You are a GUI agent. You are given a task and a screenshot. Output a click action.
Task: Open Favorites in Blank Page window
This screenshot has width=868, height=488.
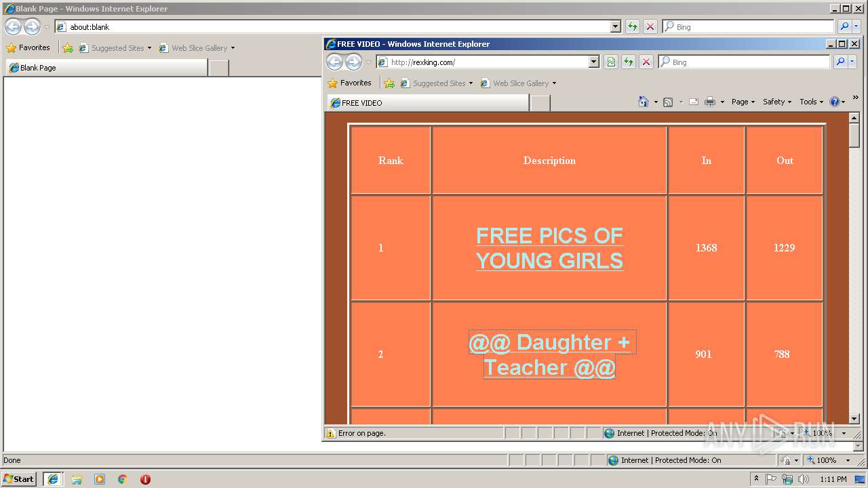(x=28, y=47)
